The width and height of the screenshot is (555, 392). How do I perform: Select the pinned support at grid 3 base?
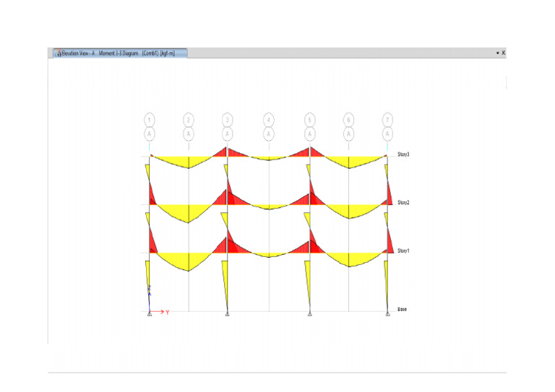pos(227,313)
